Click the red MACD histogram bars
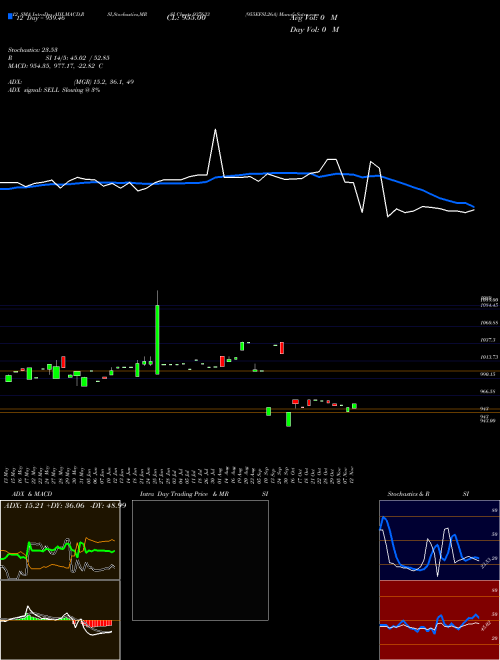The width and height of the screenshot is (500, 660). pyautogui.click(x=98, y=623)
